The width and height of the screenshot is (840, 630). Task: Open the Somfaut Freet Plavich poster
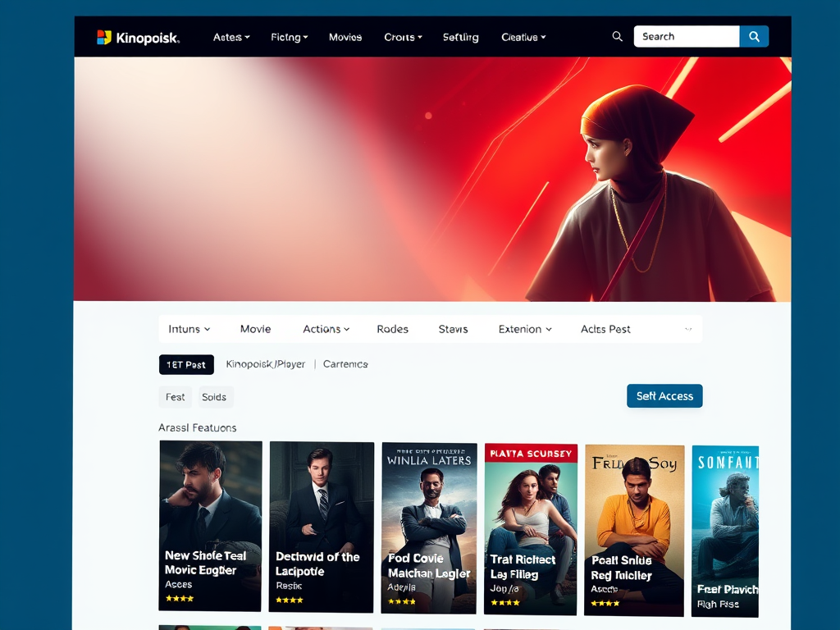click(x=725, y=531)
